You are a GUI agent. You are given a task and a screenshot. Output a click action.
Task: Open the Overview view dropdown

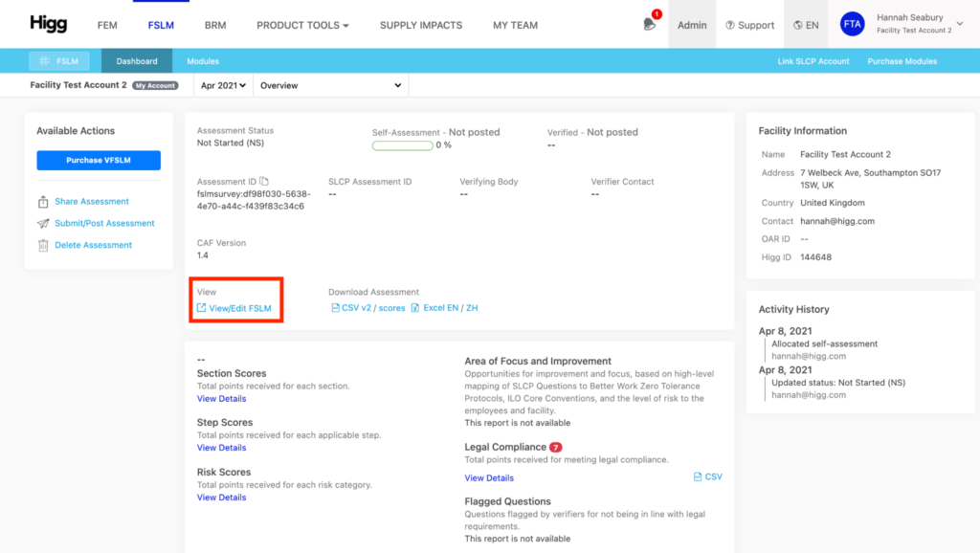[330, 85]
